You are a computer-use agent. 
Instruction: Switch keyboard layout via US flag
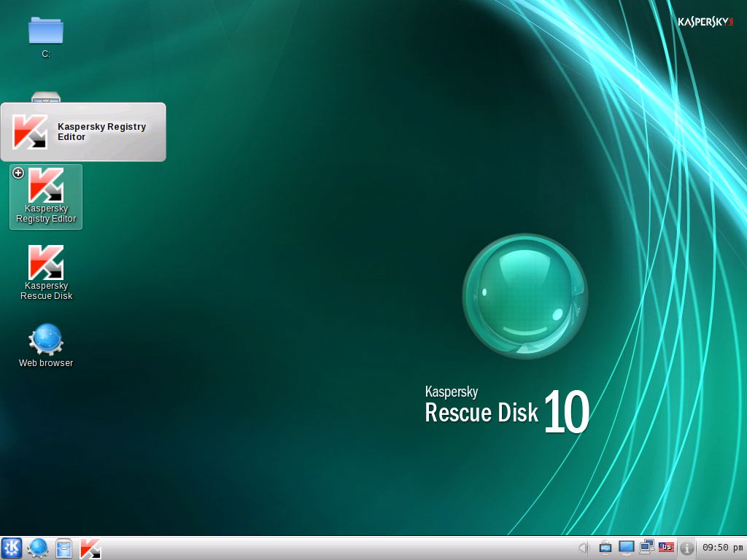point(666,547)
